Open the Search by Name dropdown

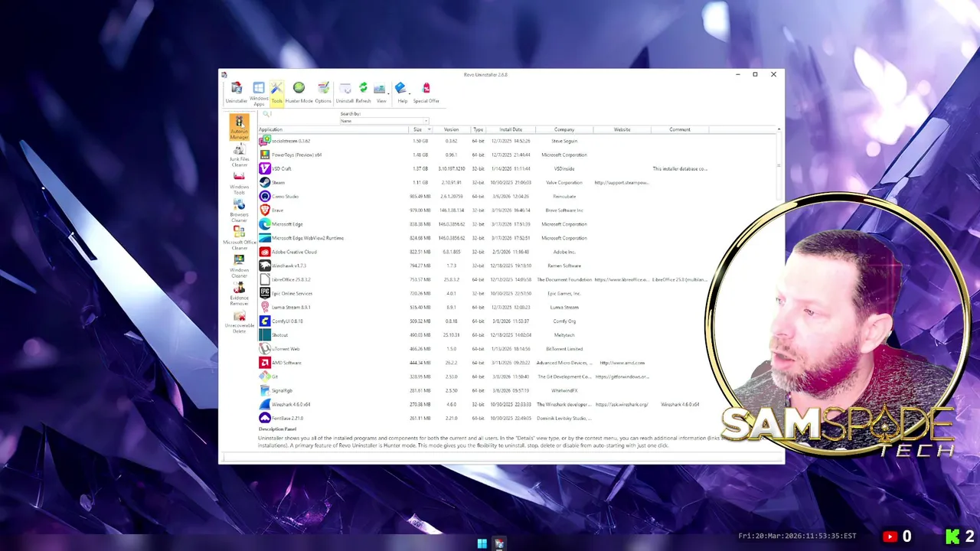[384, 121]
